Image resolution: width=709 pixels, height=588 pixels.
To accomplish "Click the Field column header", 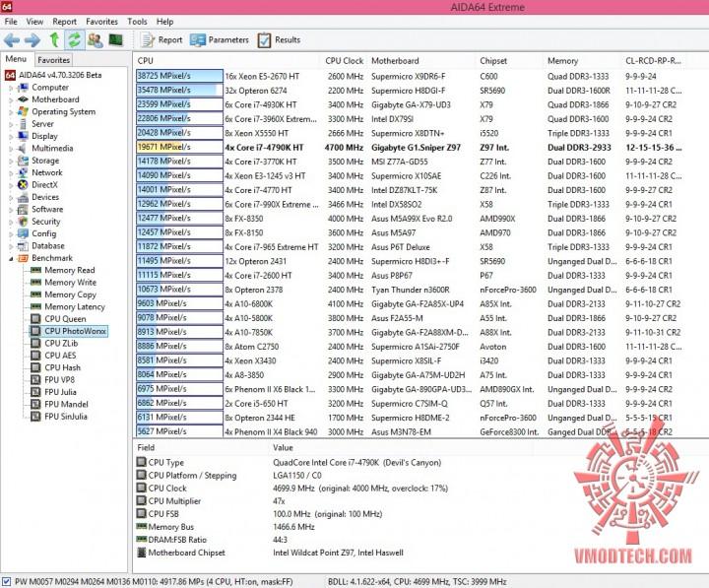I will click(x=202, y=448).
